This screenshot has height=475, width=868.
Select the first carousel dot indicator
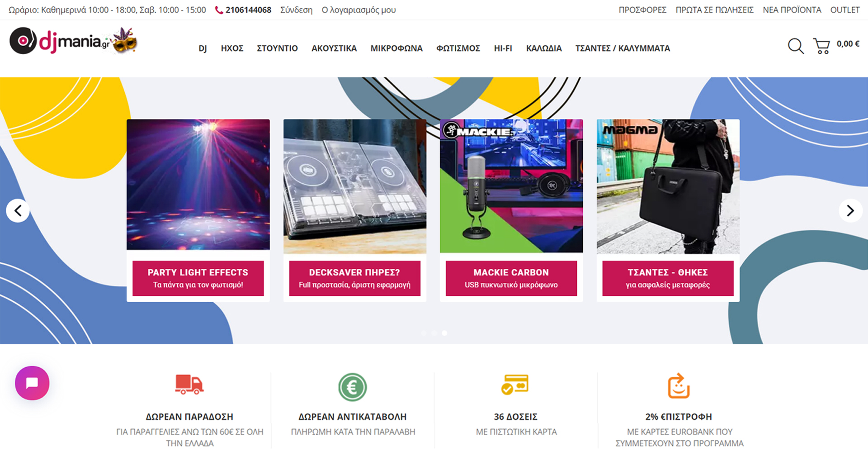424,333
